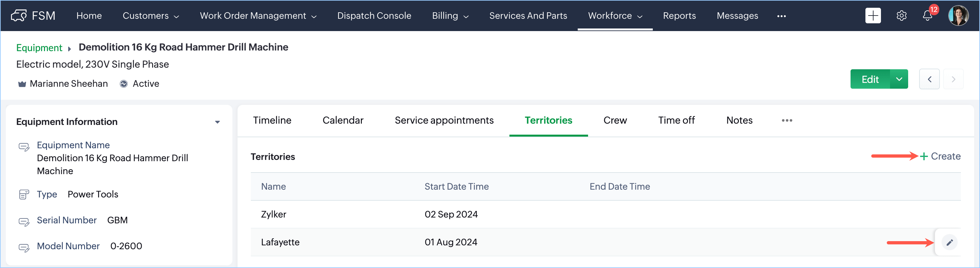Go to previous equipment record arrow
This screenshot has width=980, height=268.
(x=929, y=79)
